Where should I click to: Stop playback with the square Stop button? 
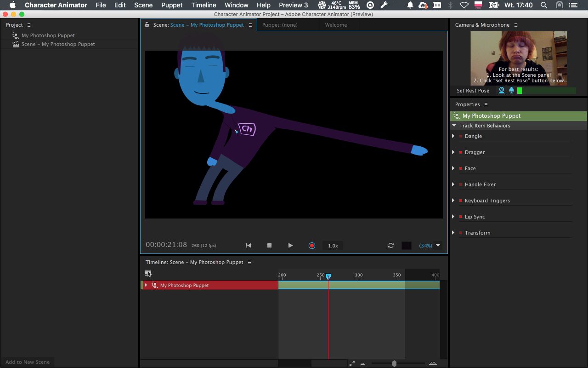270,246
